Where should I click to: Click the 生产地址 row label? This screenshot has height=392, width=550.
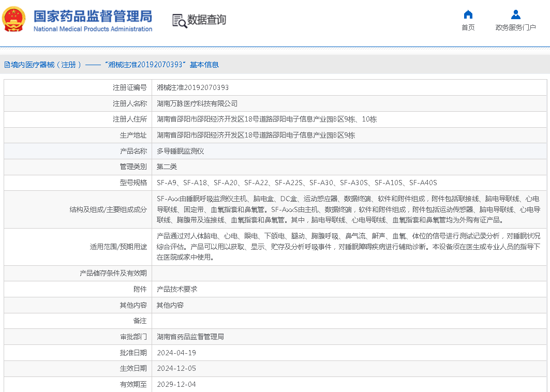pos(133,135)
